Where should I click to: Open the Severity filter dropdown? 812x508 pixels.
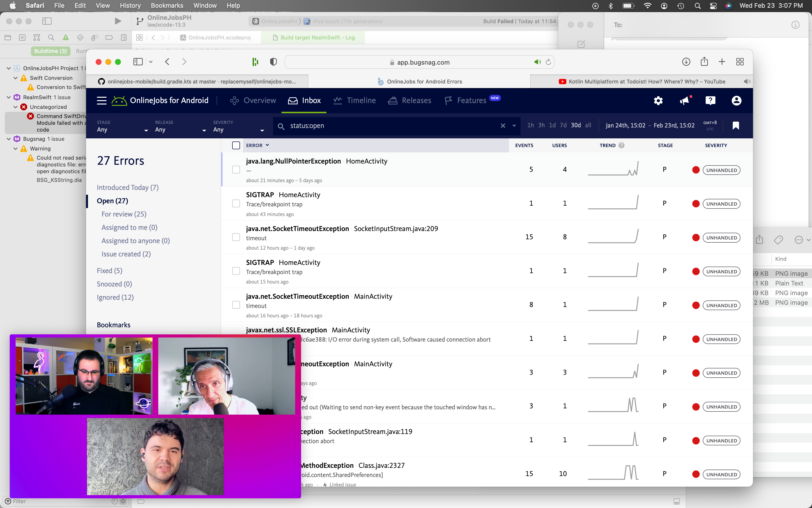click(239, 126)
